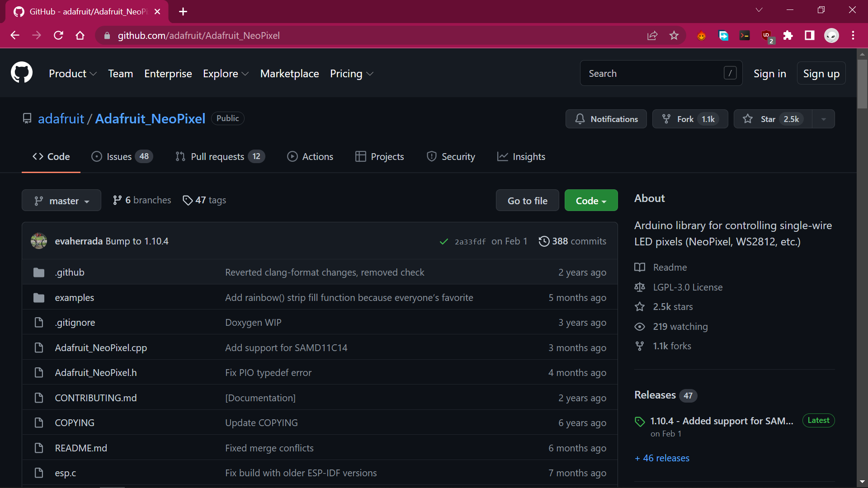Click the page vertical scrollbar thumb
Image resolution: width=868 pixels, height=488 pixels.
(x=862, y=84)
